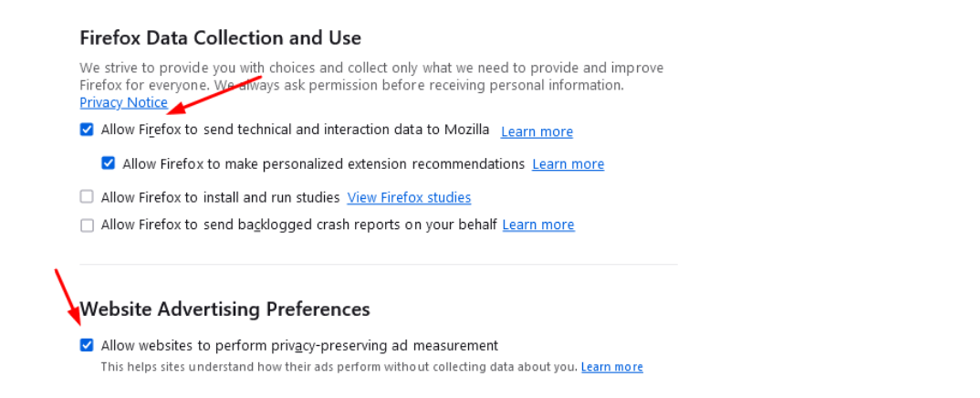
Task: Click Learn more under ad measurement description
Action: tap(611, 367)
